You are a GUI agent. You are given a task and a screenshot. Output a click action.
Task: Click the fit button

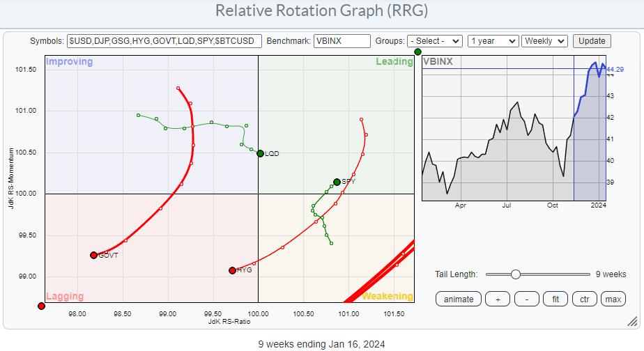pyautogui.click(x=555, y=299)
